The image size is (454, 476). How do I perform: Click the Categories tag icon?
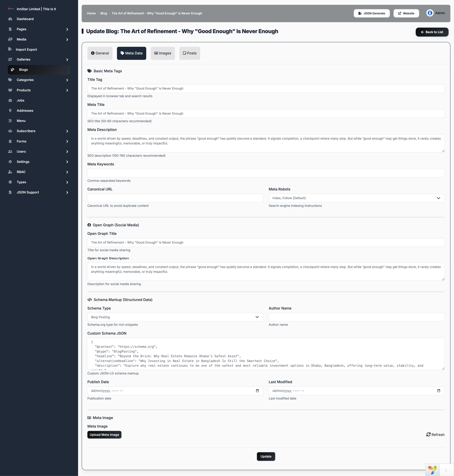point(10,80)
